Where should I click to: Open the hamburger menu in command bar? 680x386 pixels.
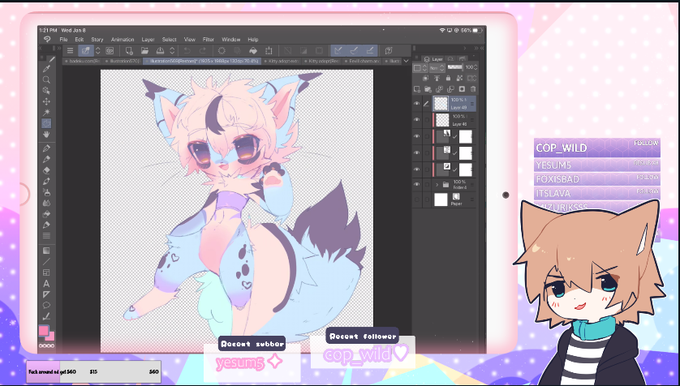coord(70,51)
